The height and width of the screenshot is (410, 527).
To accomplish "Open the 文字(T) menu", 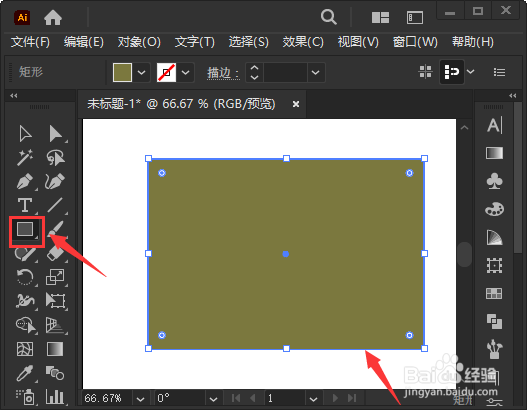I will pos(195,42).
